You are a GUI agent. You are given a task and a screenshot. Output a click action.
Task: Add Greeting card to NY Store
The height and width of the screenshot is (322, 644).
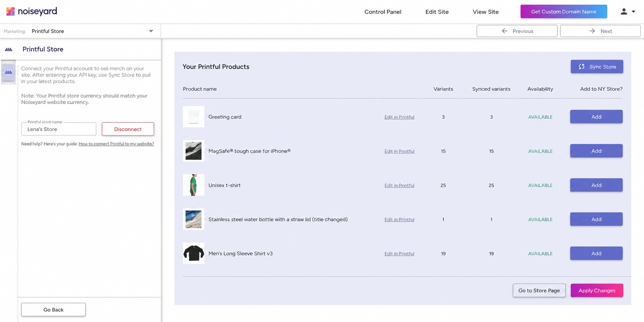tap(596, 117)
